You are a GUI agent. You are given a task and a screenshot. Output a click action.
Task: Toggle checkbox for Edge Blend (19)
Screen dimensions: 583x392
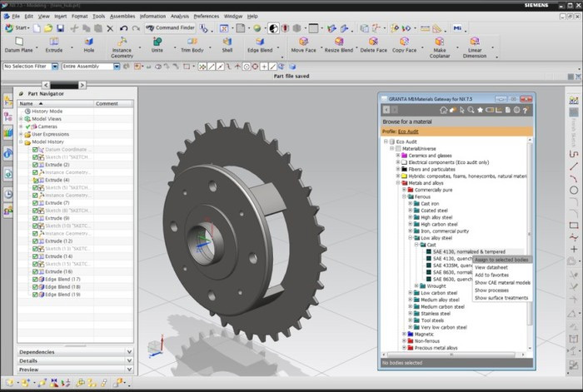[35, 295]
